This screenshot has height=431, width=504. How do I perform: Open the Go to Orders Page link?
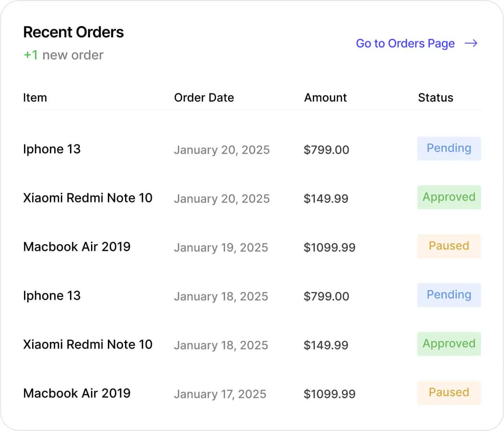click(405, 44)
